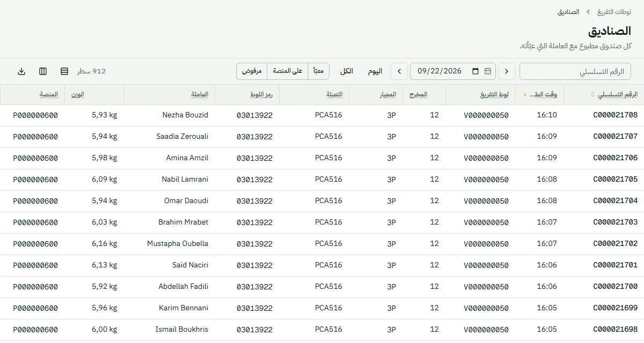Focus the الرقم التسلسلي search field
Image resolution: width=644 pixels, height=343 pixels.
[575, 71]
